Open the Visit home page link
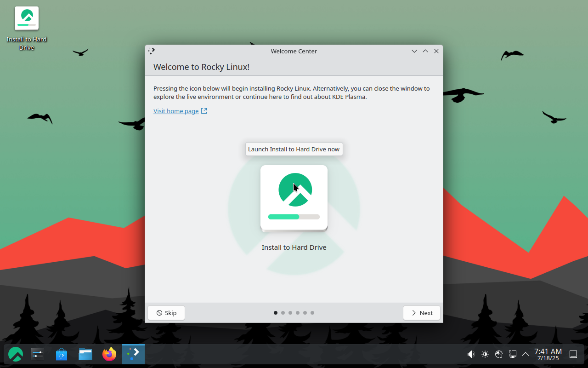The height and width of the screenshot is (368, 588). pos(180,111)
